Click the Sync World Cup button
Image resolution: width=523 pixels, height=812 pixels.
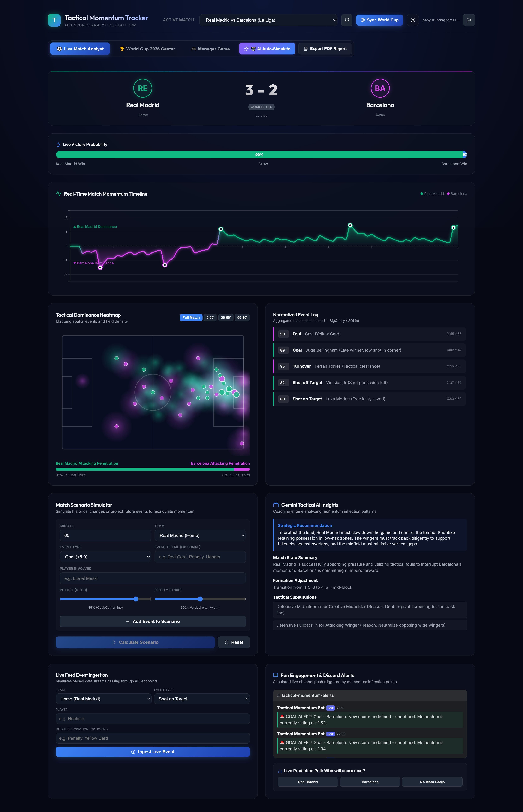(x=380, y=20)
